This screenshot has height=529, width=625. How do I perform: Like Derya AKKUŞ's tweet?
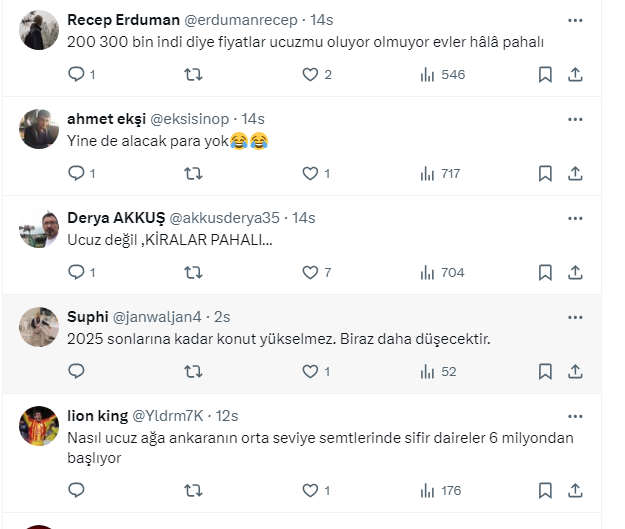tap(310, 272)
